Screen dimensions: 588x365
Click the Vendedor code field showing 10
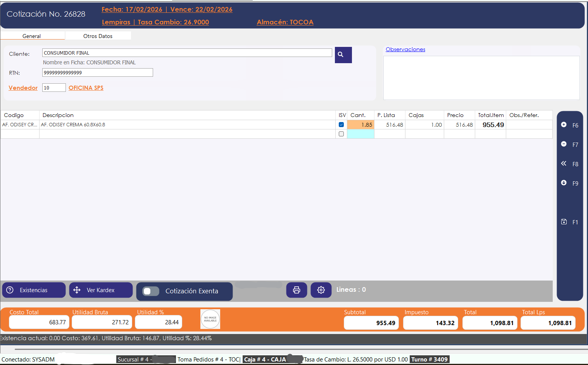54,88
